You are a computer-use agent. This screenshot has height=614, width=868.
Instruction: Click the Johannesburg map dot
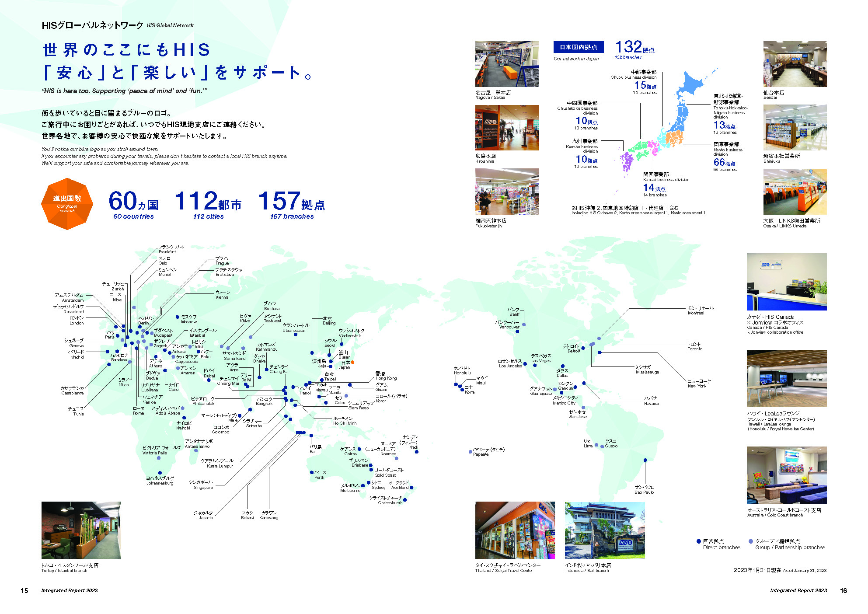[160, 473]
